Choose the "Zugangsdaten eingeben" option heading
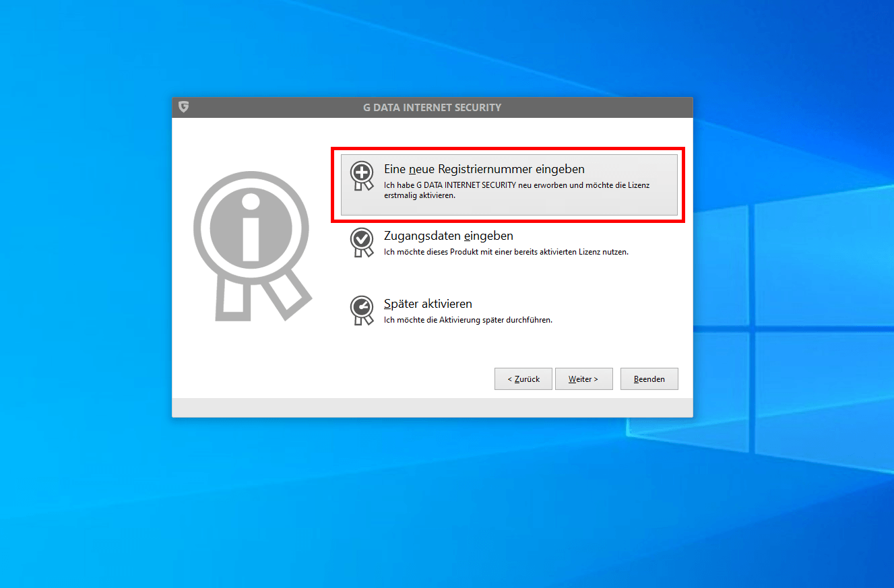 tap(448, 236)
